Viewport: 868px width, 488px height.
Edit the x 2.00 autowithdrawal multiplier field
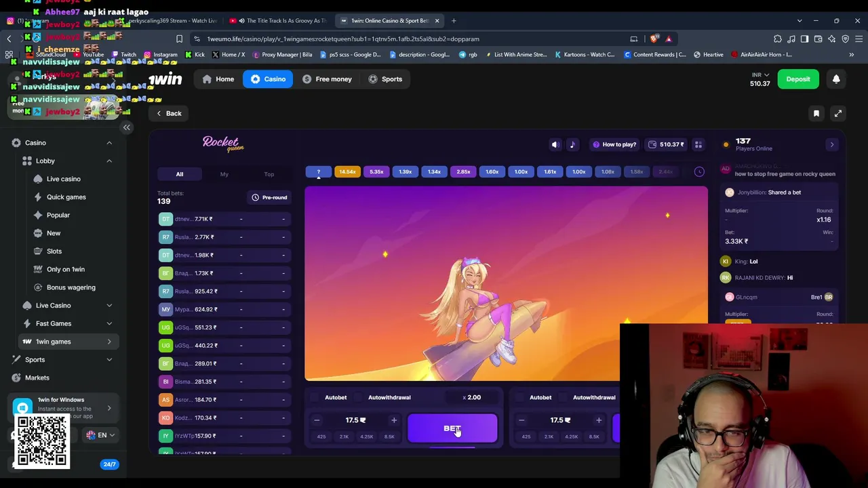(472, 397)
